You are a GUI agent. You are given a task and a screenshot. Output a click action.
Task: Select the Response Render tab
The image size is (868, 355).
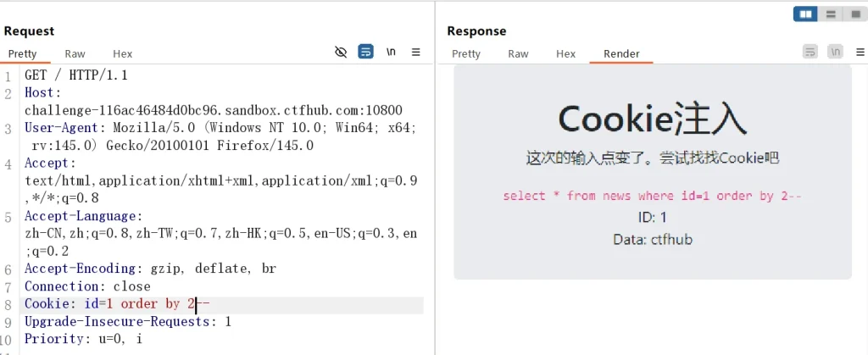click(x=621, y=53)
